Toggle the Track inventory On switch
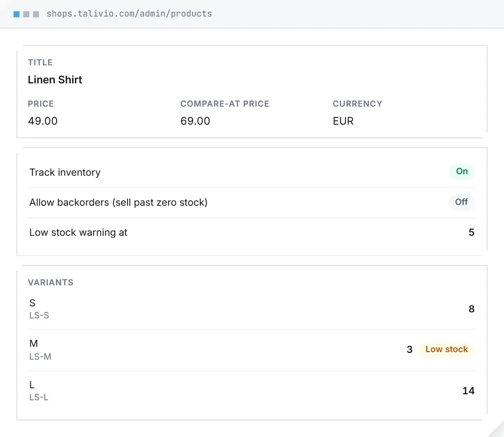The width and height of the screenshot is (504, 437). pyautogui.click(x=461, y=171)
